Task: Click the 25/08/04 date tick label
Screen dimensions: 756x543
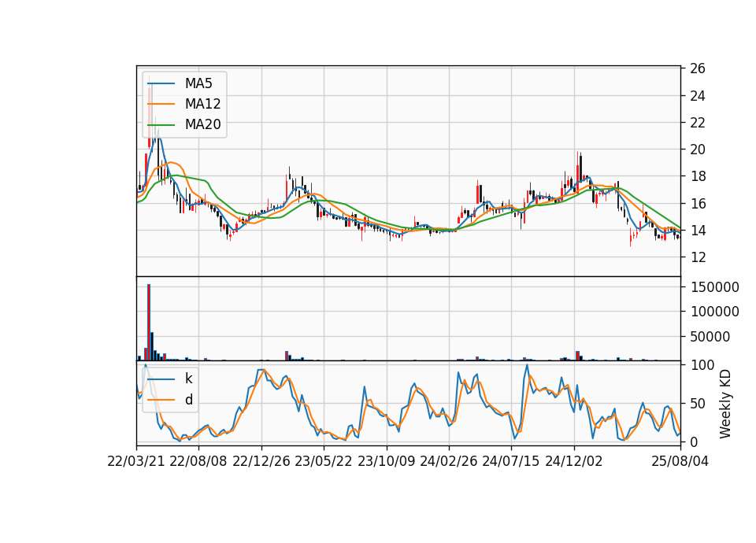Action: (680, 461)
